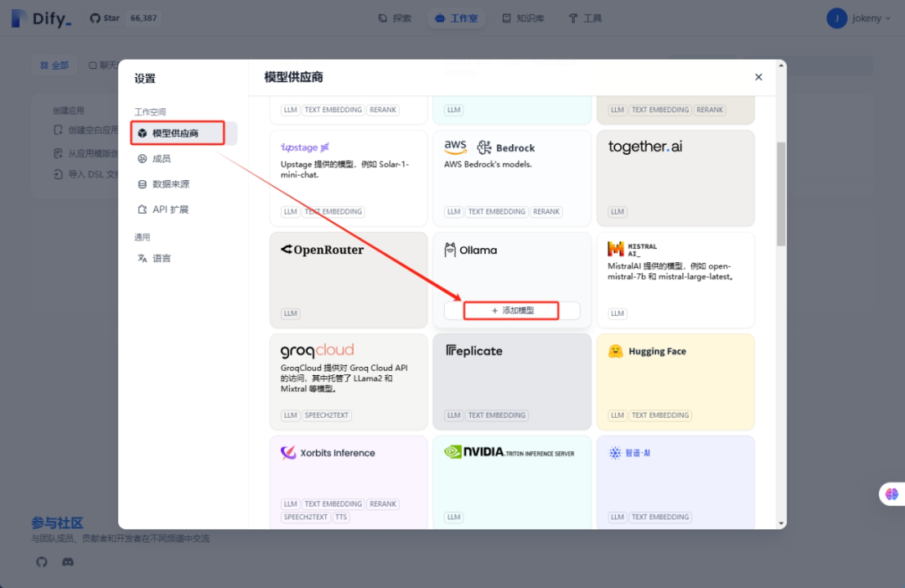Click the 数据来源 database icon
This screenshot has height=588, width=905.
(142, 184)
